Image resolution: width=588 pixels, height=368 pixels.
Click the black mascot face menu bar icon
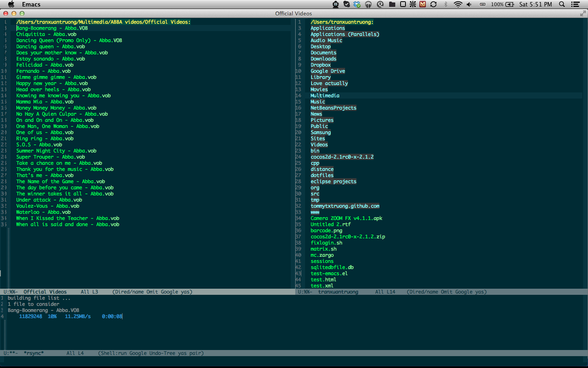336,4
